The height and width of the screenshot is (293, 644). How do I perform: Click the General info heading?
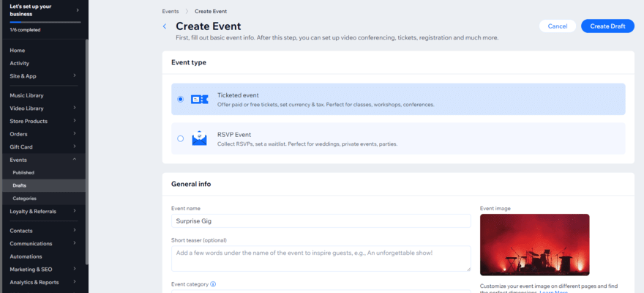click(191, 184)
